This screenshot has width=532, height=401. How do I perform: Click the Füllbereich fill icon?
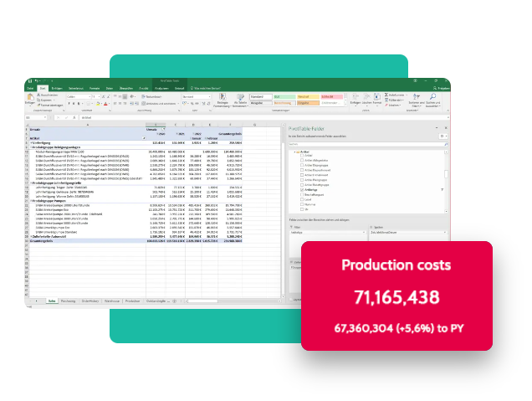coord(386,100)
